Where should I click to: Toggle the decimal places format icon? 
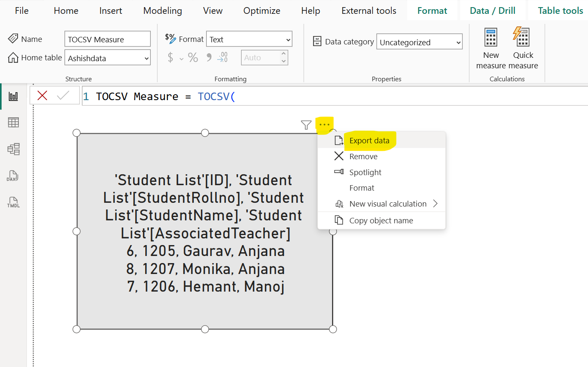223,57
